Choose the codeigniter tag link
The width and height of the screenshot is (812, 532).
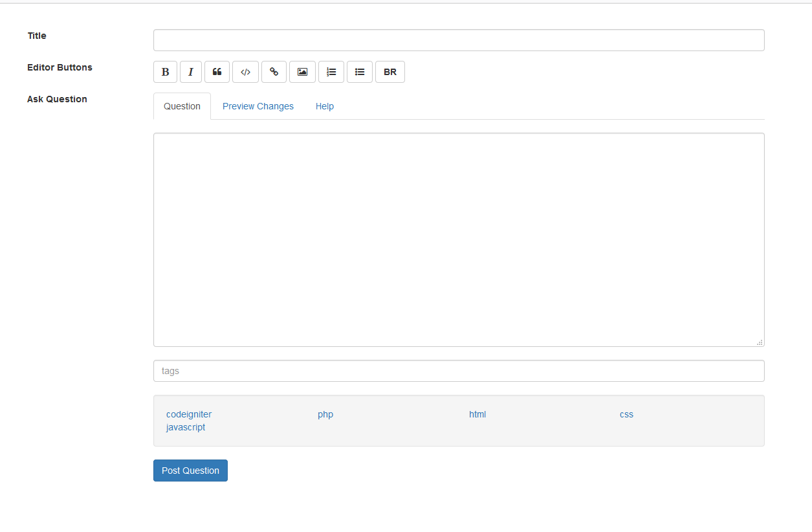[189, 414]
